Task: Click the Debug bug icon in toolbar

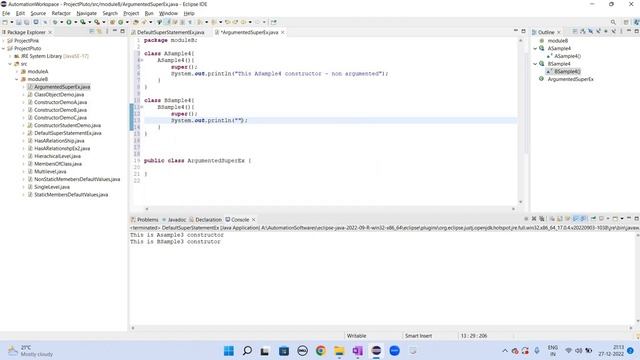Action: click(x=55, y=22)
